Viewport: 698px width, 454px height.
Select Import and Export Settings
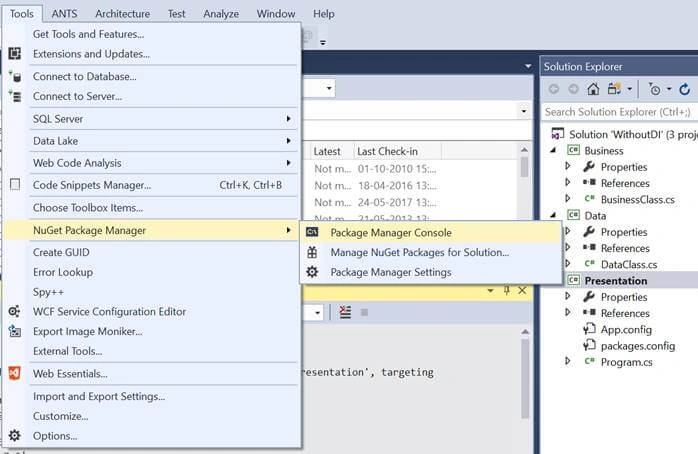(x=150, y=396)
